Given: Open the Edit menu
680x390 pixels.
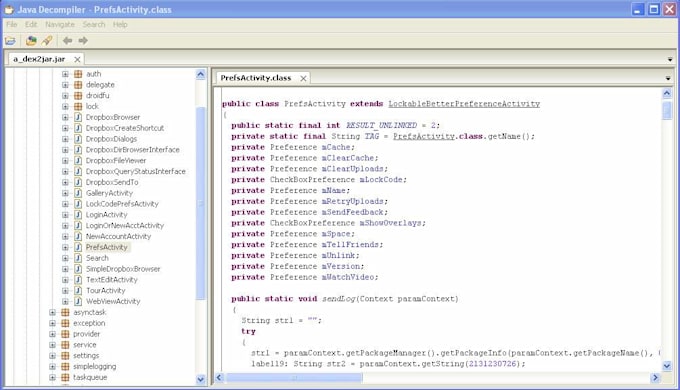Looking at the screenshot, I should pos(31,24).
